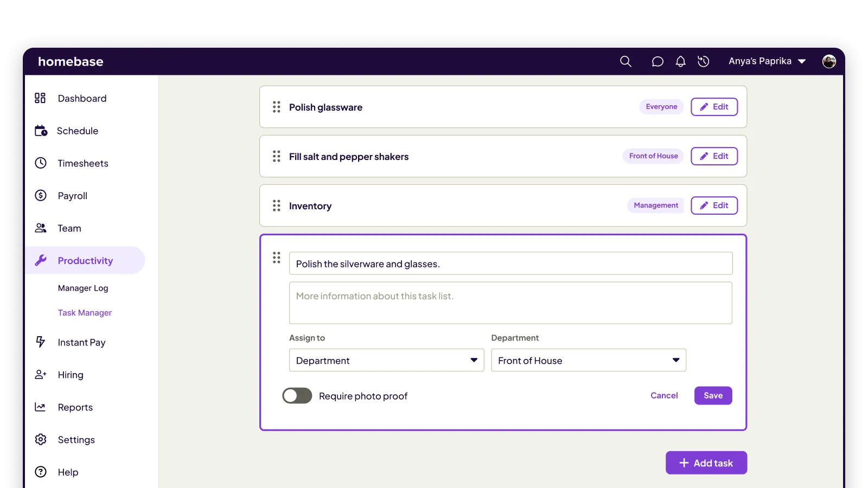Click the drag handle beside Inventory
868x488 pixels.
[x=276, y=206]
